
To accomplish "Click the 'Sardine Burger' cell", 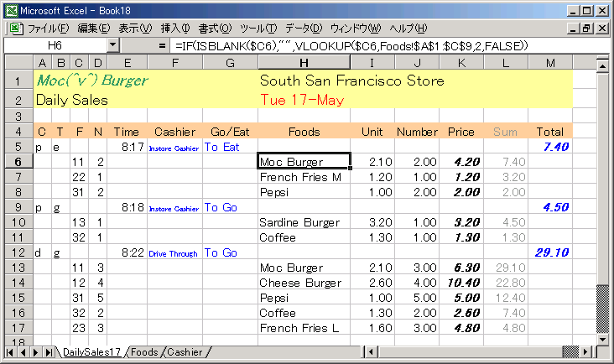I will 304,222.
